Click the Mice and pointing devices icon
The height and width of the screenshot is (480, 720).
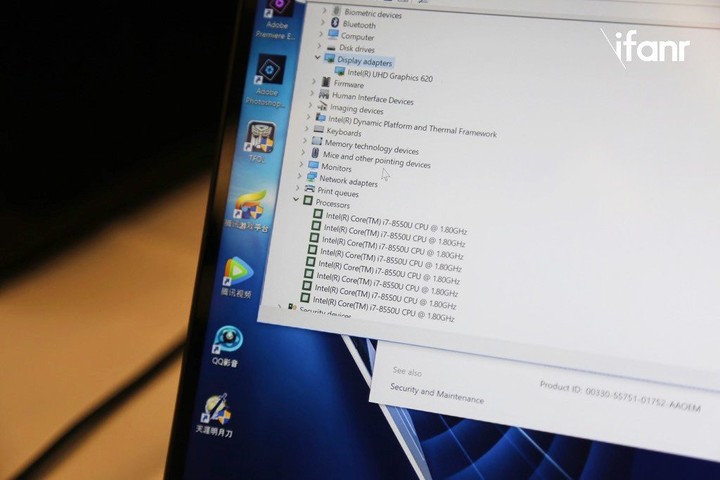pos(315,153)
